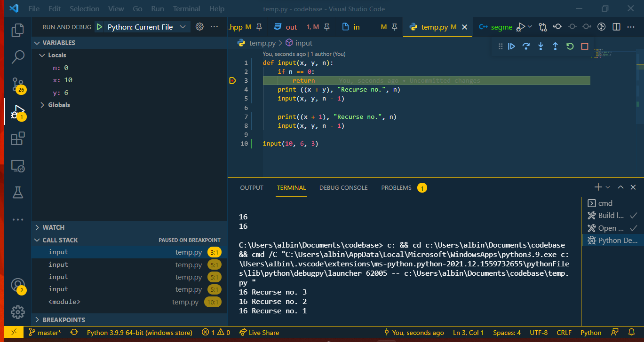This screenshot has width=644, height=342.
Task: Open the terminal launch profile dropdown arrow
Action: coord(608,187)
